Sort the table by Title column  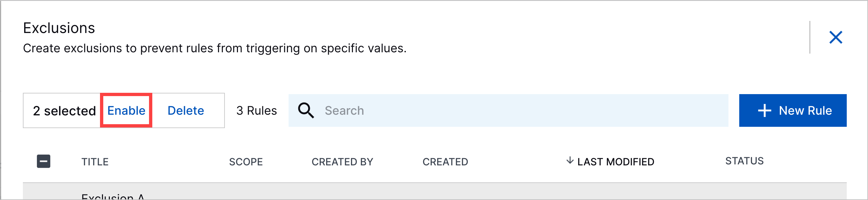point(95,162)
